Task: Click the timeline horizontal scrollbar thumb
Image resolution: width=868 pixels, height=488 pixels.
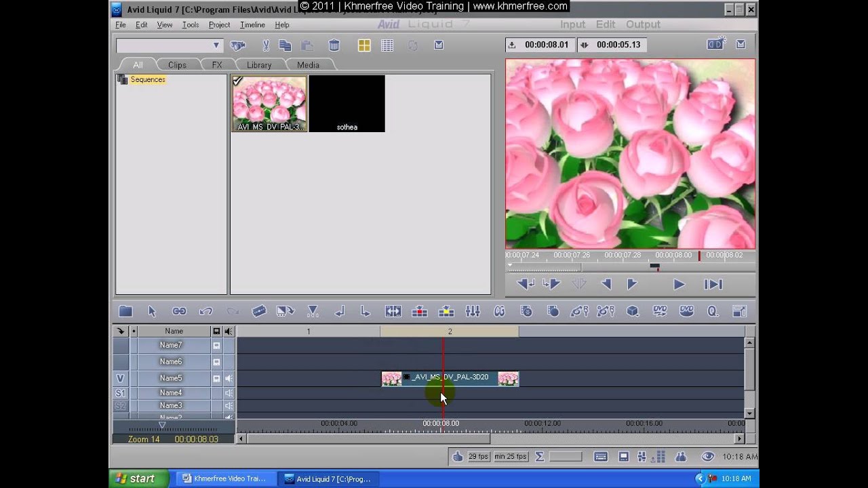Action: (368, 439)
